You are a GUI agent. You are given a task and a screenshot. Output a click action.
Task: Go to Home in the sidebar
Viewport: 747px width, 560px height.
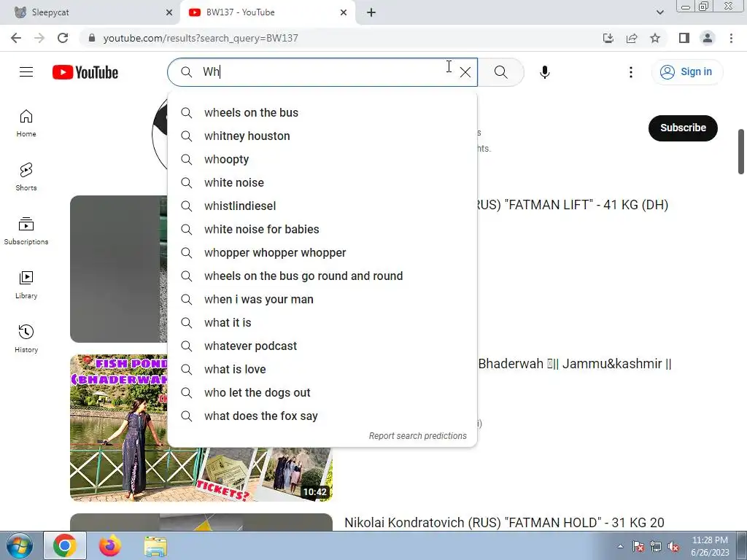coord(26,123)
